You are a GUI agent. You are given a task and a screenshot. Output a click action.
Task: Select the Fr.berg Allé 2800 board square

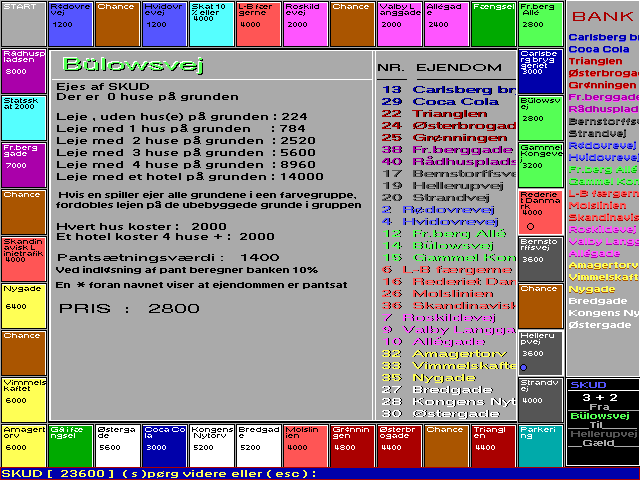(x=541, y=24)
